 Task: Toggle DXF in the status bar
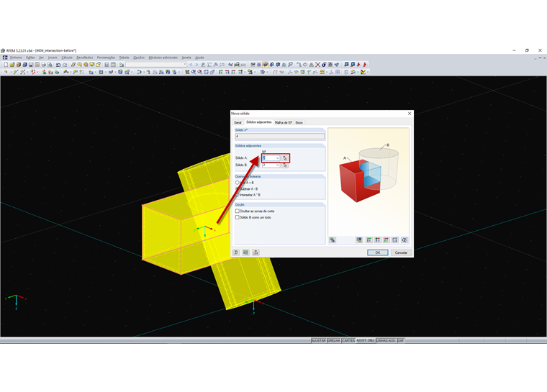400,340
